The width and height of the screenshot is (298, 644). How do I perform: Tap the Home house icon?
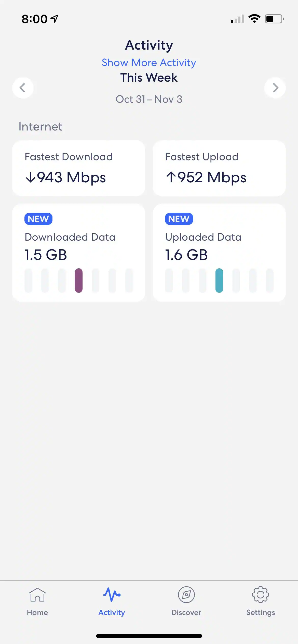tap(37, 595)
